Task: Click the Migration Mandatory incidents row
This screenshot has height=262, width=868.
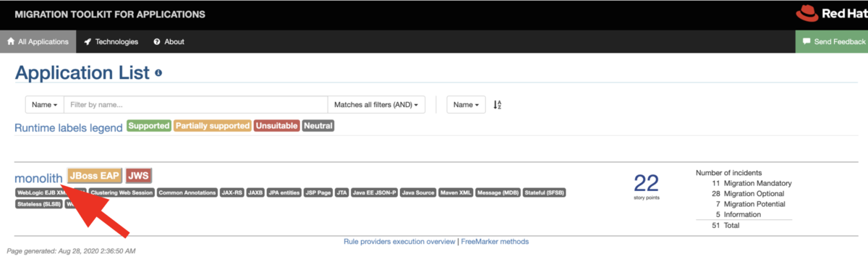Action: [x=752, y=184]
